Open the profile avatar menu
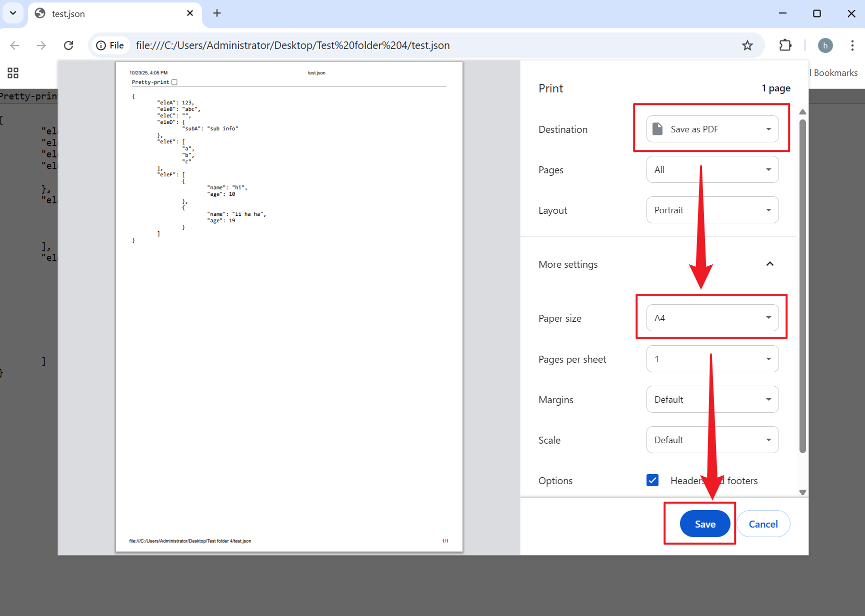 825,45
